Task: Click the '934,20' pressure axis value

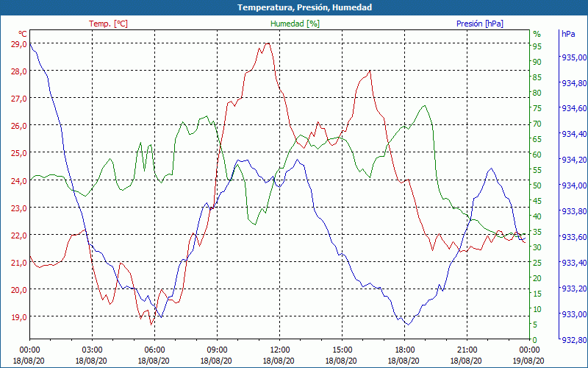Action: (573, 160)
